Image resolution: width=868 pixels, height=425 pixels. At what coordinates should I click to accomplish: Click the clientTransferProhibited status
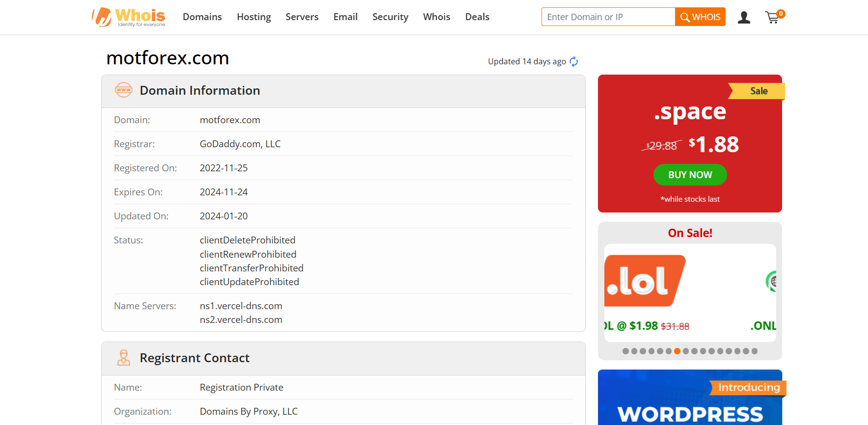[x=251, y=268]
